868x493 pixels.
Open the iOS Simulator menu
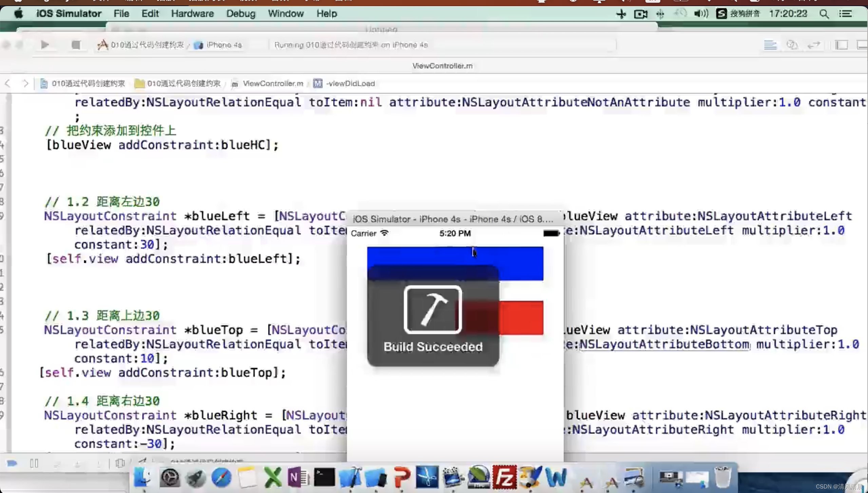(69, 14)
